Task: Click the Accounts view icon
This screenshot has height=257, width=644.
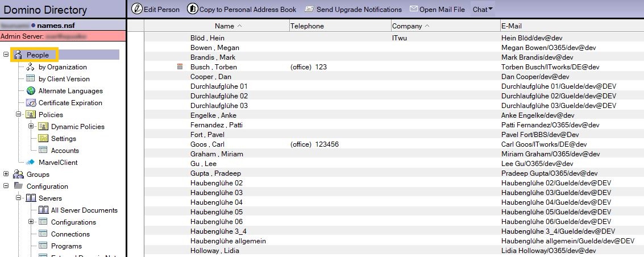Action: 43,150
